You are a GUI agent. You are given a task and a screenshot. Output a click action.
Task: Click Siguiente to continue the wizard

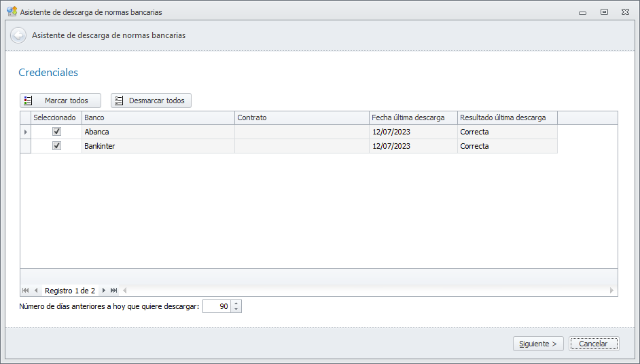[538, 344]
